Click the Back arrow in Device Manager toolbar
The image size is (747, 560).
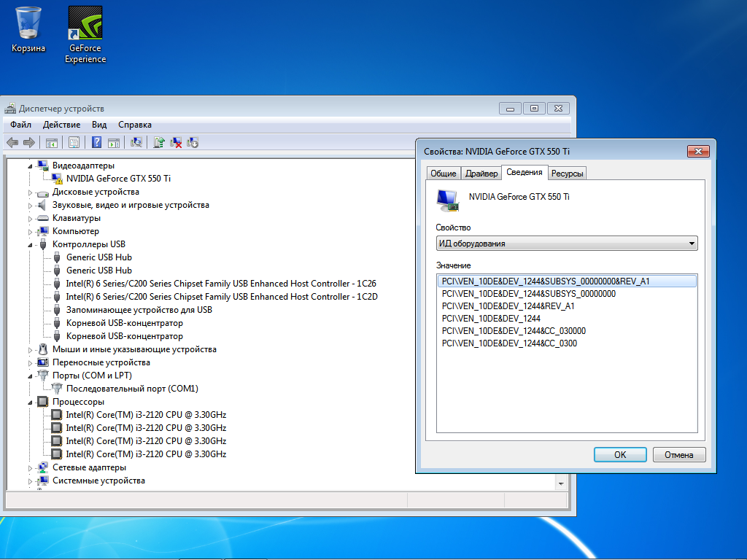tap(13, 142)
